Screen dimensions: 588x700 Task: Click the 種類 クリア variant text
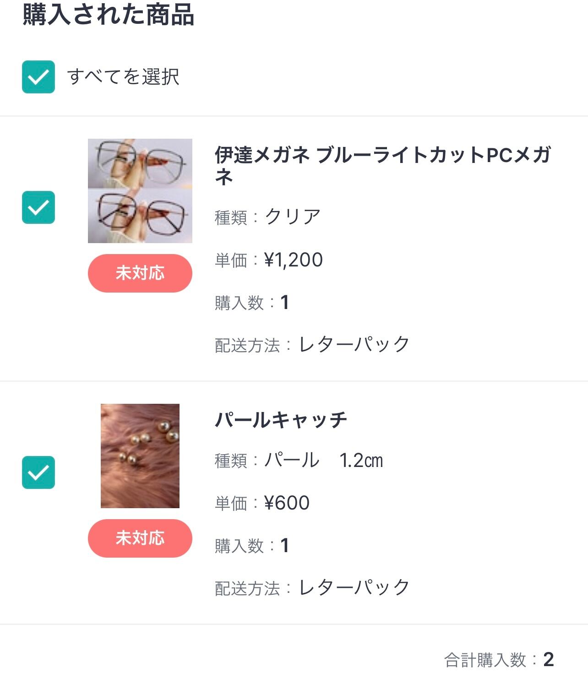292,217
